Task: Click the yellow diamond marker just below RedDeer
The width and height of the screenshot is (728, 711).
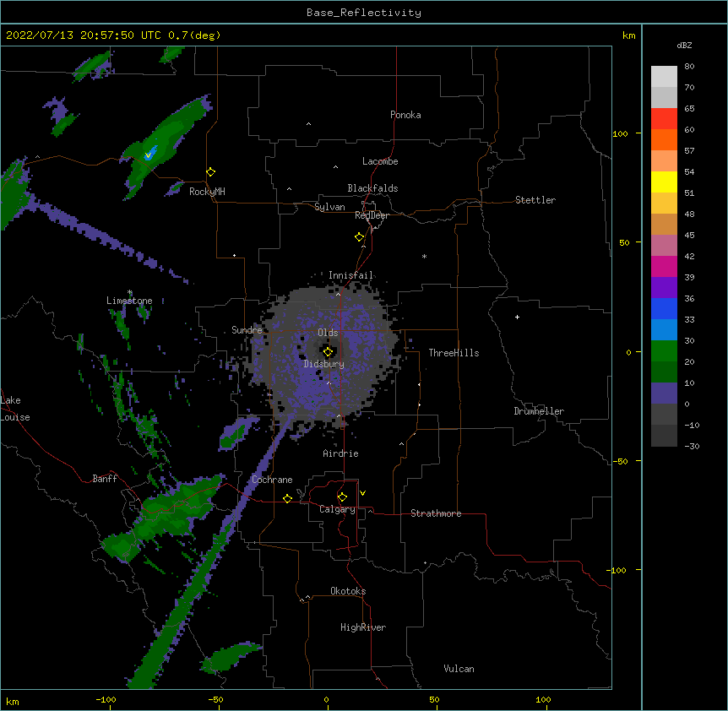Action: (x=360, y=237)
